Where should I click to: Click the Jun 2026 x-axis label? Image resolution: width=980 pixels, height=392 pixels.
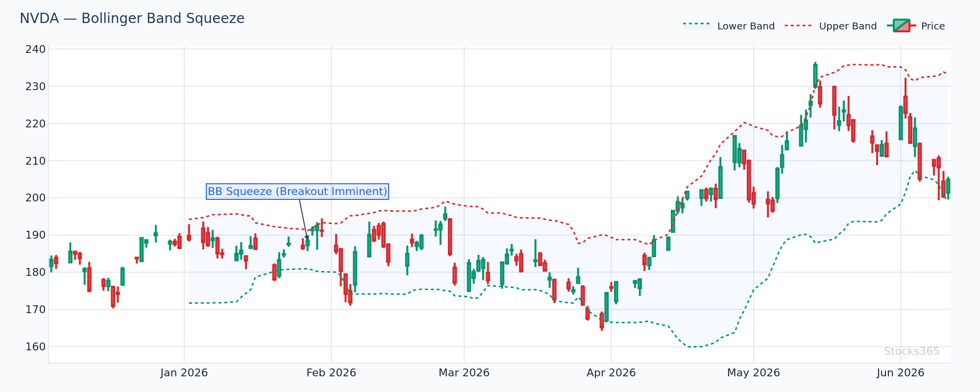[x=901, y=373]
